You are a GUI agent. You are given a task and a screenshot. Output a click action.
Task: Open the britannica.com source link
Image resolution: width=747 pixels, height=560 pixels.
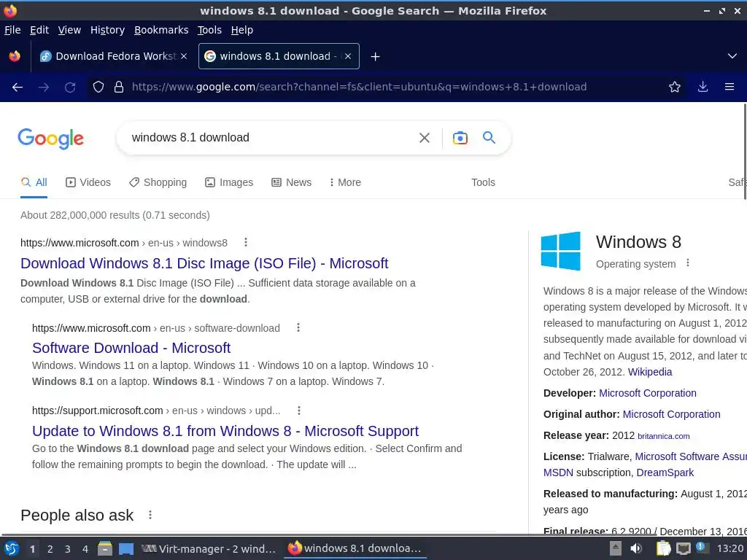point(664,436)
